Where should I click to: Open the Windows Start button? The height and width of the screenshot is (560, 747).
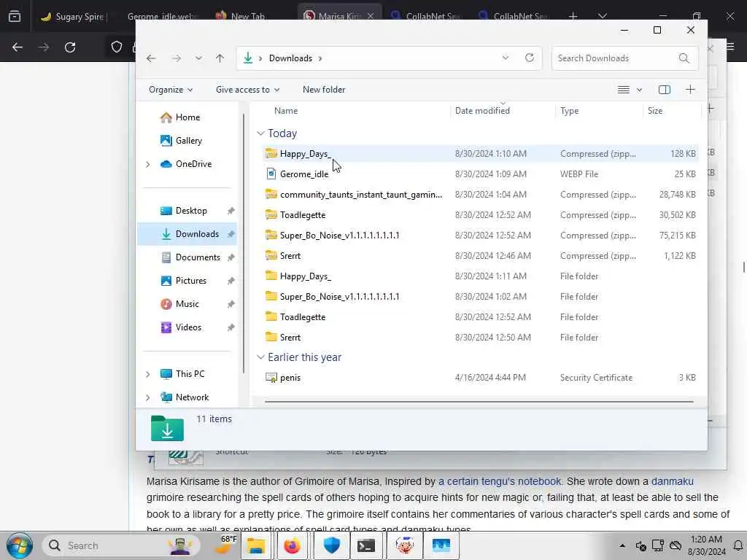coord(19,545)
